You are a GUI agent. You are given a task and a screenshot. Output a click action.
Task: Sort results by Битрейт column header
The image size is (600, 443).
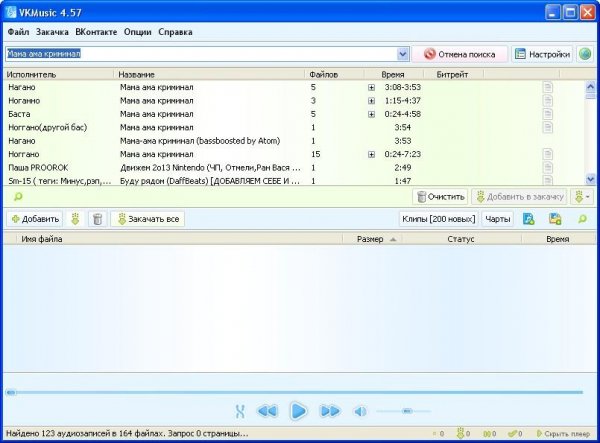(x=453, y=75)
